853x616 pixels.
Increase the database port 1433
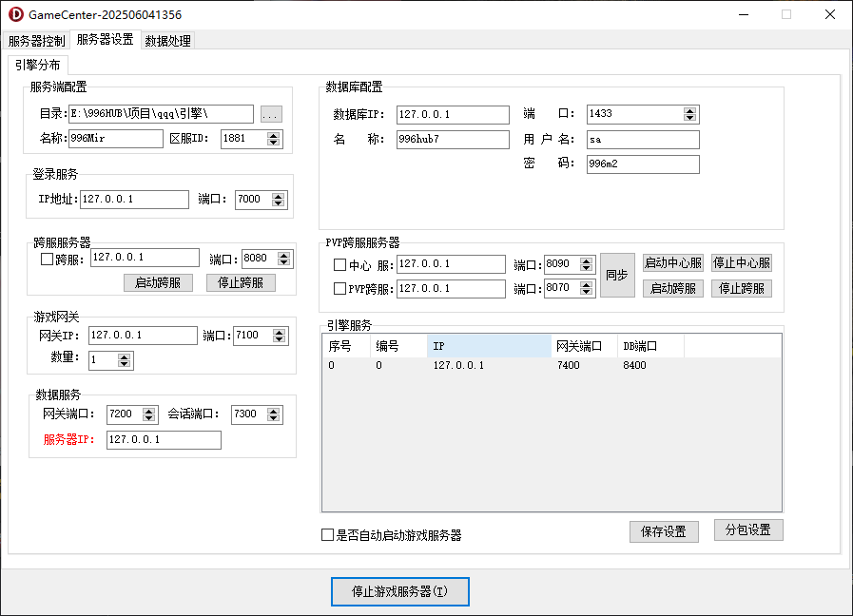point(690,111)
